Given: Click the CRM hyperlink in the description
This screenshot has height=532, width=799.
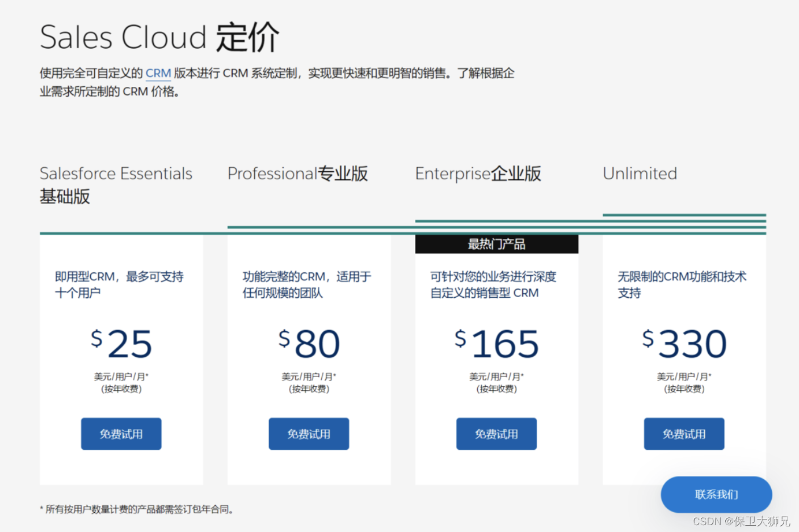Looking at the screenshot, I should tap(158, 73).
